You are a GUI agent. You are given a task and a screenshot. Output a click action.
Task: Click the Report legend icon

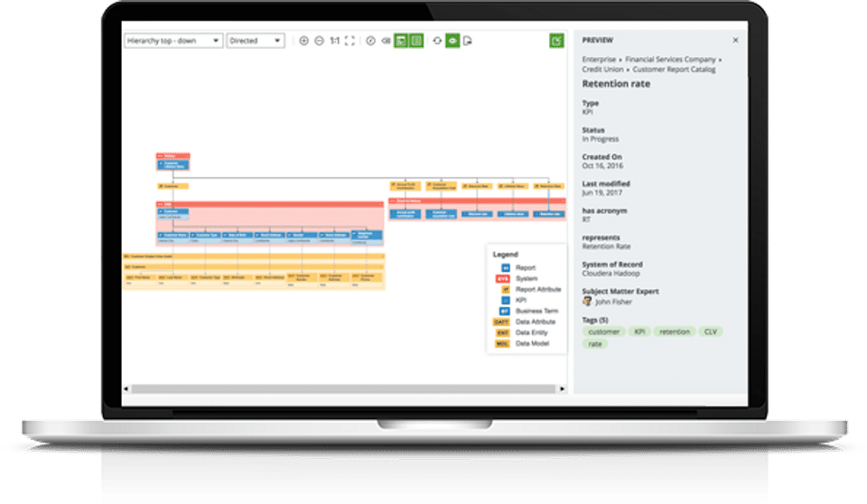[506, 267]
